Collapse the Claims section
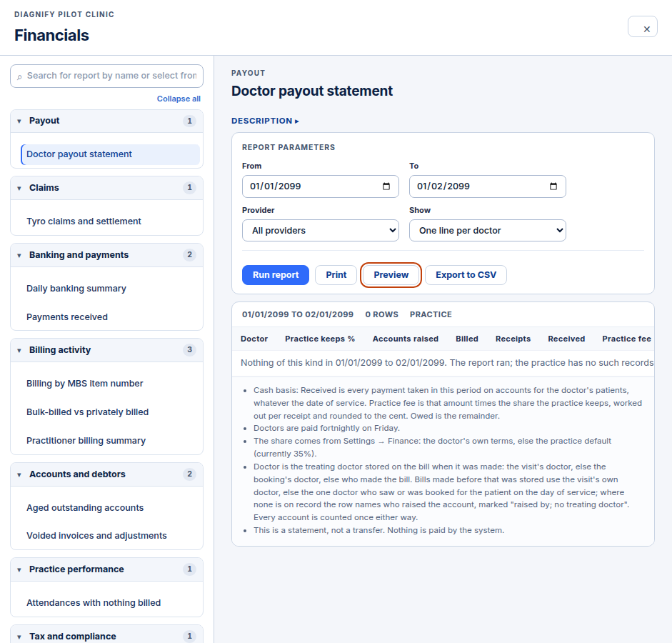This screenshot has width=672, height=643. [106, 188]
